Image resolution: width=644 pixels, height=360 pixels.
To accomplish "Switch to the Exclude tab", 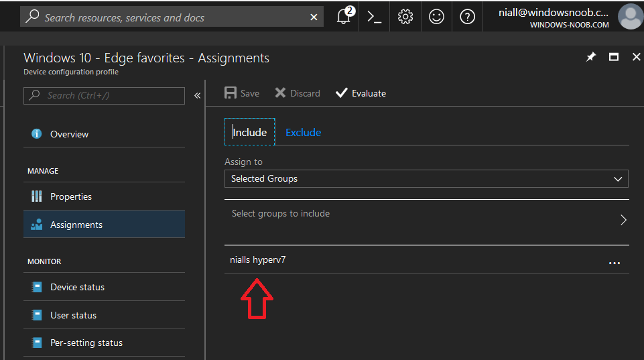I will [303, 132].
